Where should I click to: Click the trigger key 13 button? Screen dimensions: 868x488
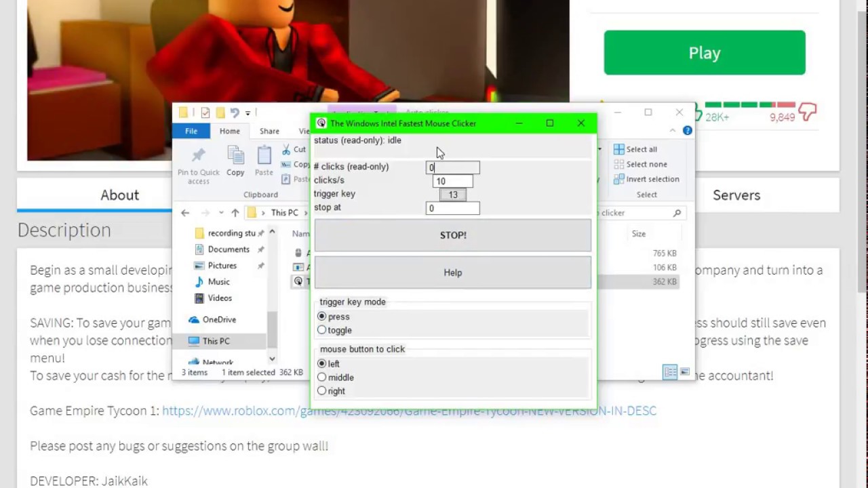tap(453, 195)
